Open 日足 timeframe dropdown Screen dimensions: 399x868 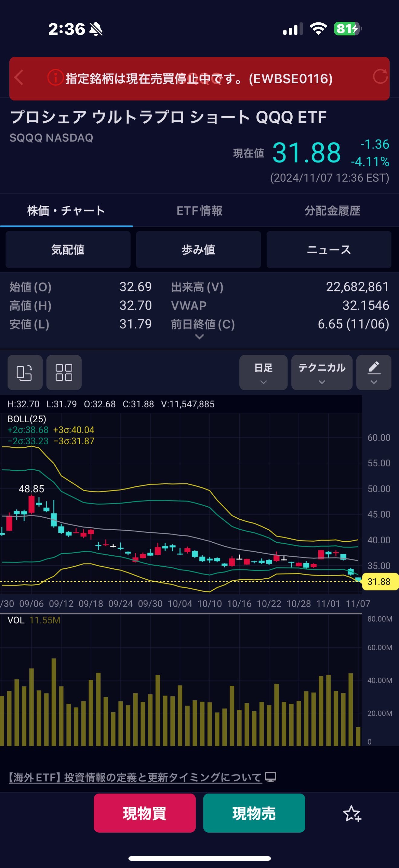(x=263, y=372)
